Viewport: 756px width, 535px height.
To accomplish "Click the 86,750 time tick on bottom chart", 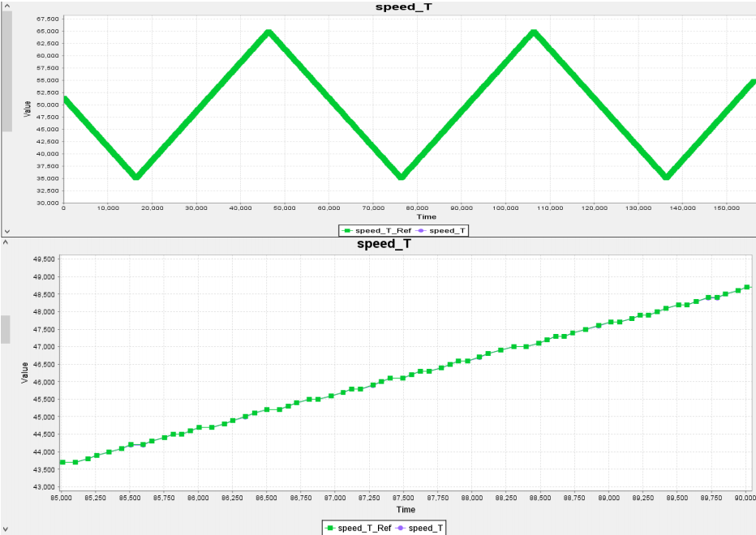I will [300, 498].
